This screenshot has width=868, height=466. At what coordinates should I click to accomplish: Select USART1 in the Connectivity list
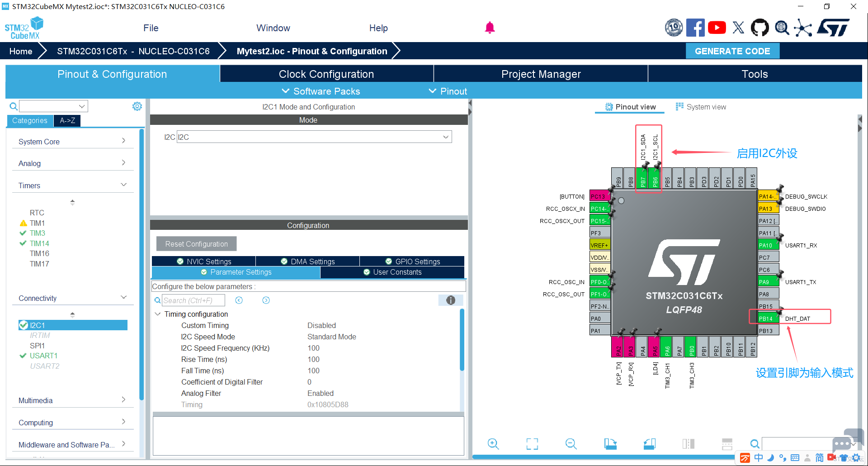click(x=43, y=356)
